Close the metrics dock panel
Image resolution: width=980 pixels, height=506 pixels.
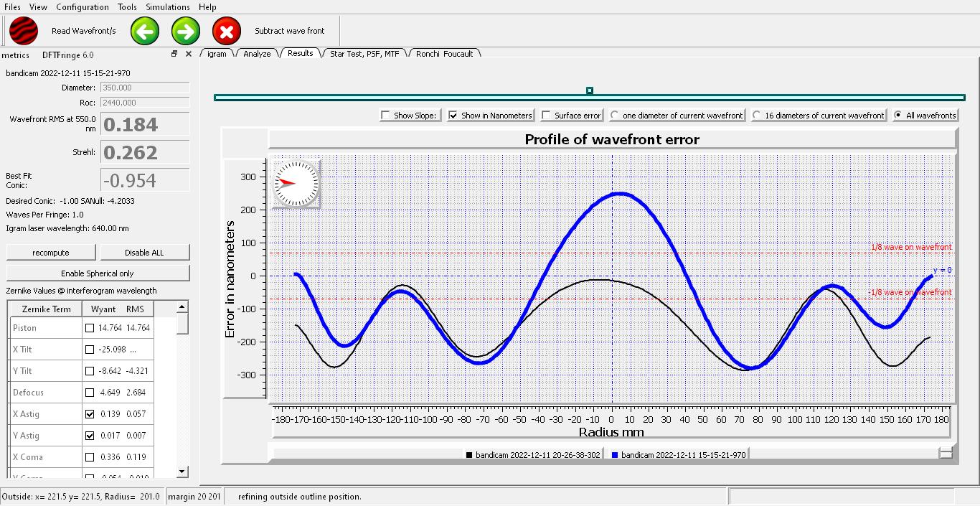[189, 54]
